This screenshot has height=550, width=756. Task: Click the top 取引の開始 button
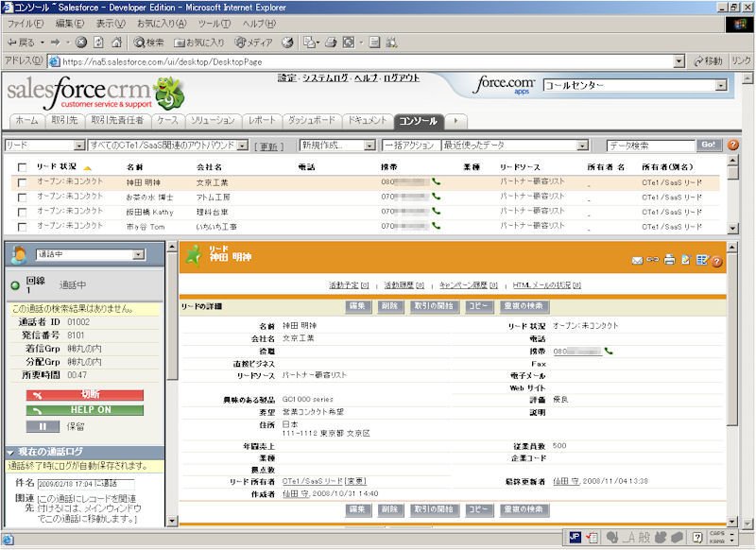pos(434,306)
